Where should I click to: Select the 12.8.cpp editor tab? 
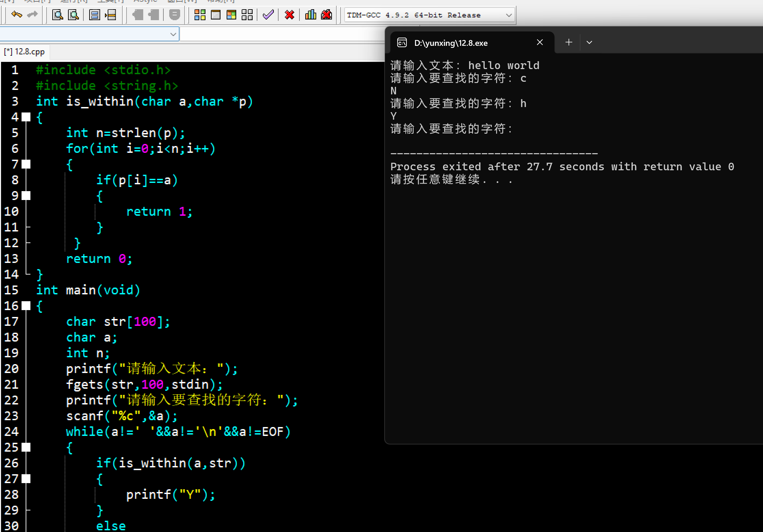tap(25, 52)
